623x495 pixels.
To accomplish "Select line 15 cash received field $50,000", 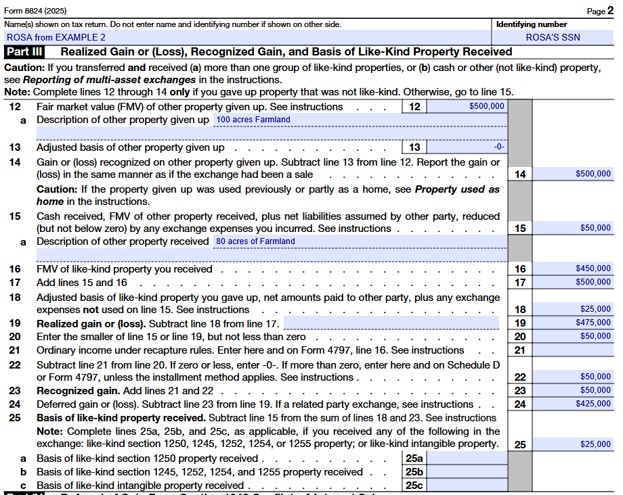I will pos(573,228).
